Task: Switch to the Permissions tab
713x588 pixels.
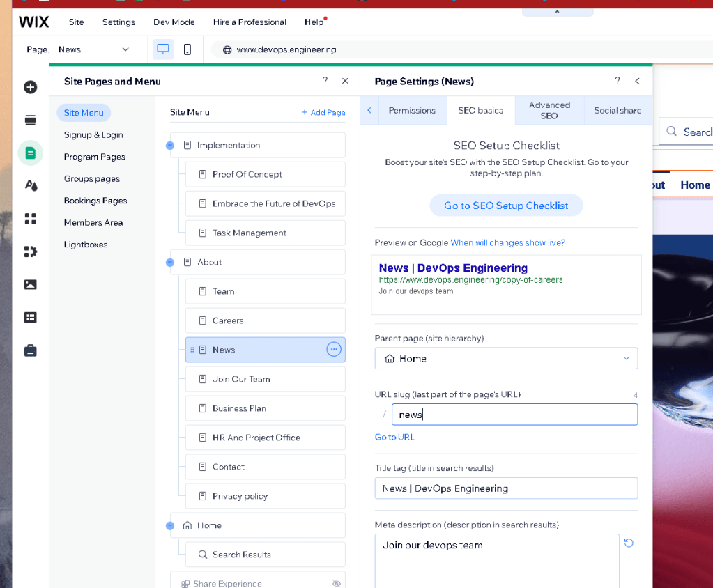Action: pyautogui.click(x=412, y=110)
